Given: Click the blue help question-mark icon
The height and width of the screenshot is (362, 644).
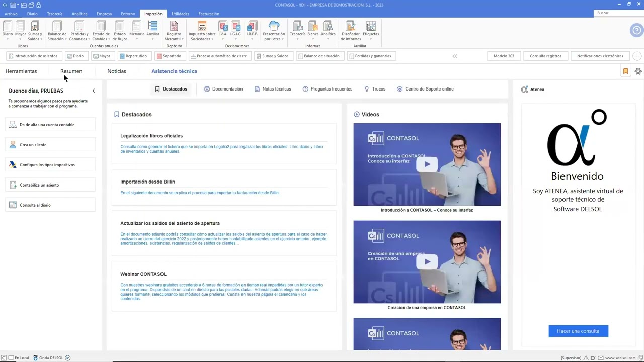Looking at the screenshot, I should pos(636,30).
